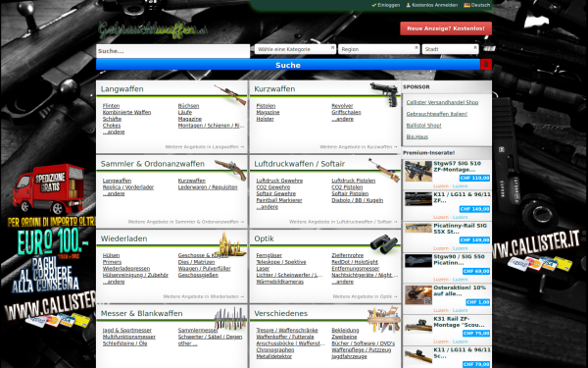The image size is (588, 368).
Task: Open Ballistol Shop! sponsor link
Action: click(423, 126)
